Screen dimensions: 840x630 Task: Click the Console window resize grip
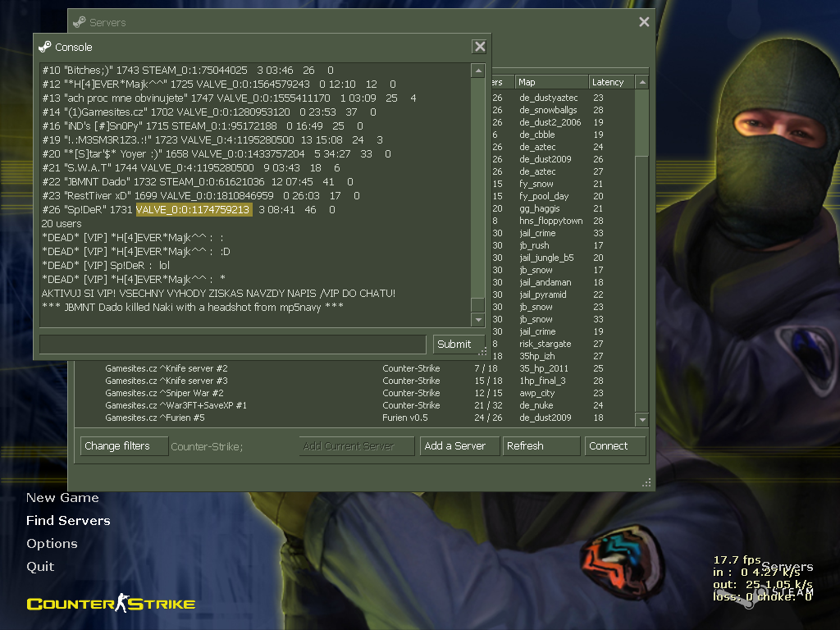(x=482, y=352)
